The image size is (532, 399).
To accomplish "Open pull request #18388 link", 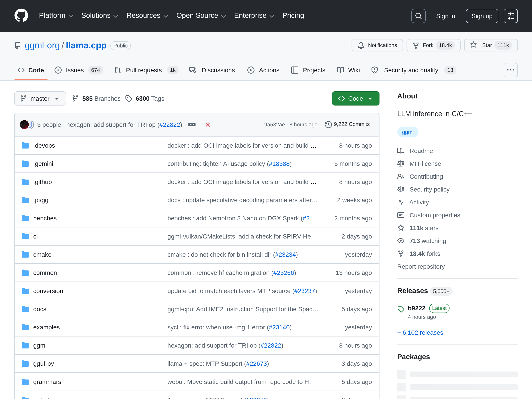I will pos(279,164).
